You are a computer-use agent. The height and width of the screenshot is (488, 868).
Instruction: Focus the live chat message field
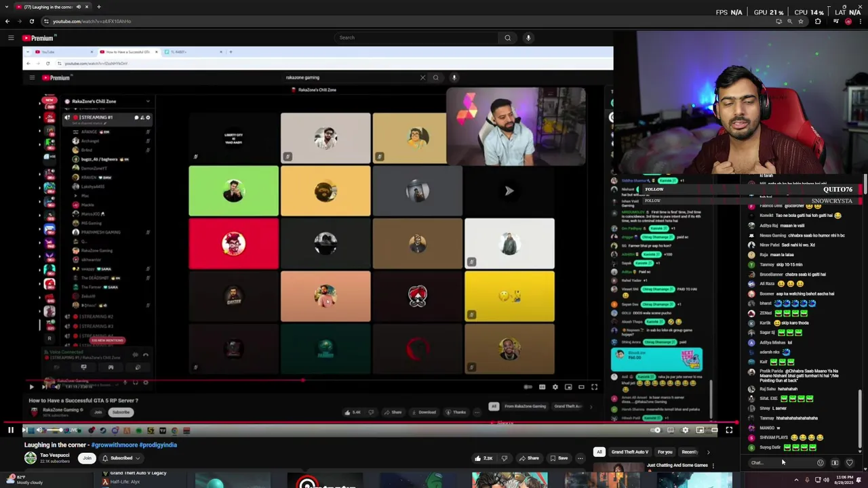tap(780, 463)
